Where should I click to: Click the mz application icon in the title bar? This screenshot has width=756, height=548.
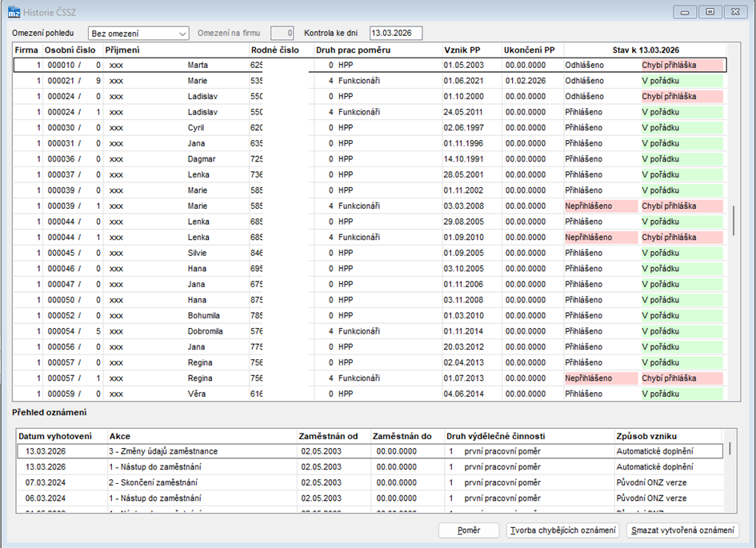tap(14, 11)
